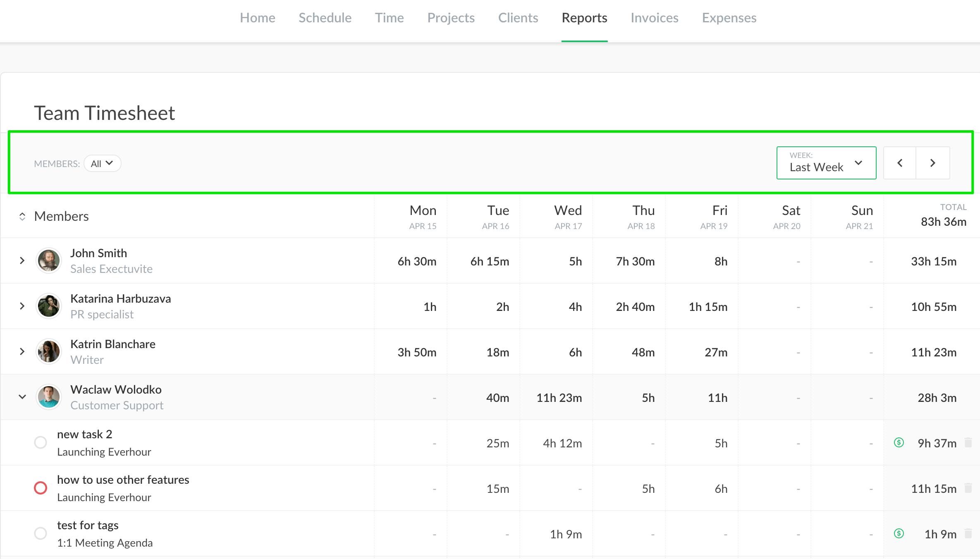Image resolution: width=980 pixels, height=559 pixels.
Task: Click the total value 83h 36m
Action: (x=944, y=222)
